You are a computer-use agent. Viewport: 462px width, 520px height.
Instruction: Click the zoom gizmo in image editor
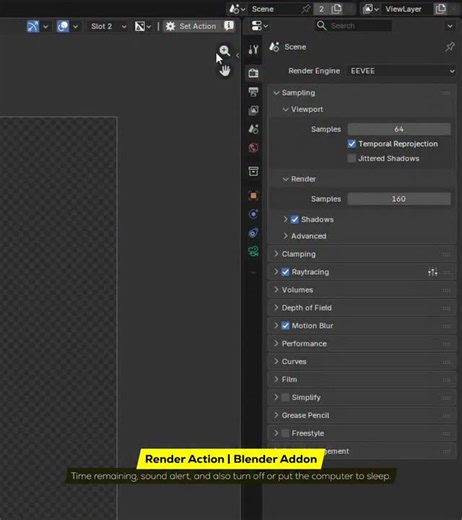coord(225,51)
